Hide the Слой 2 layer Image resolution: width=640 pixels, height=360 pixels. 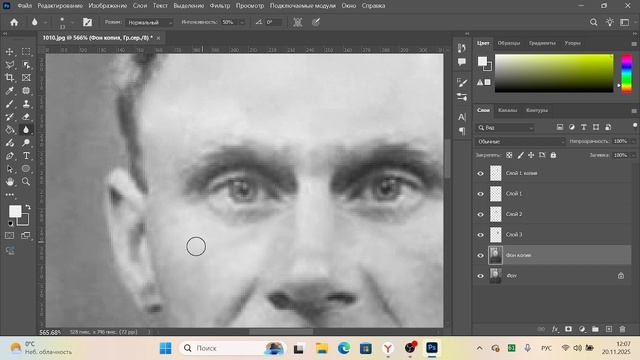coord(480,214)
